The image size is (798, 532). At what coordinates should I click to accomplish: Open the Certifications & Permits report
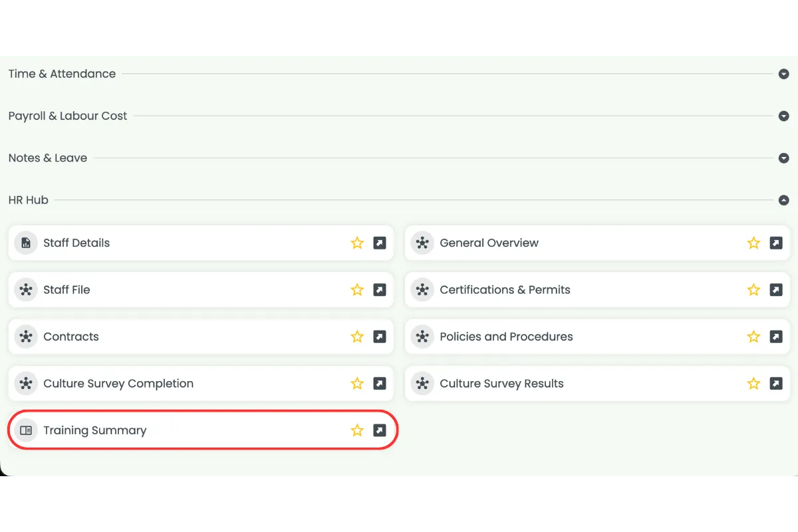pos(597,290)
